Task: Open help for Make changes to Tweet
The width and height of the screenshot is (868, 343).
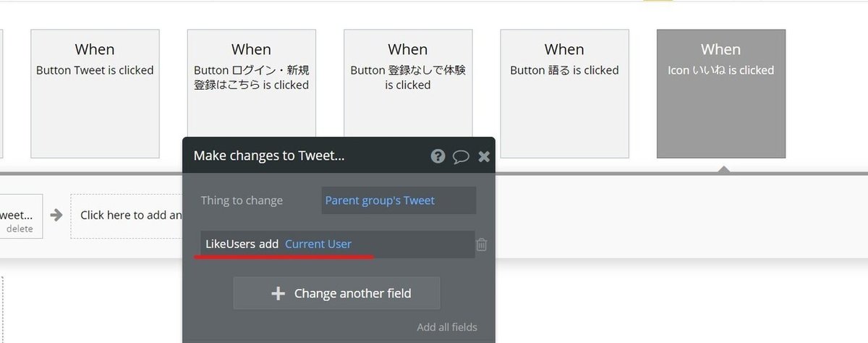Action: click(438, 156)
